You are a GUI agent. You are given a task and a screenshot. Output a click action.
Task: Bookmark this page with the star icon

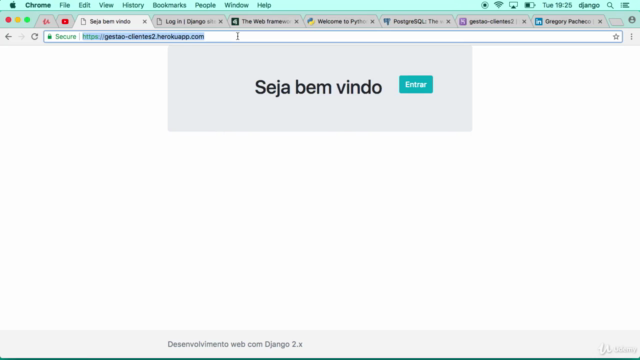[x=616, y=37]
